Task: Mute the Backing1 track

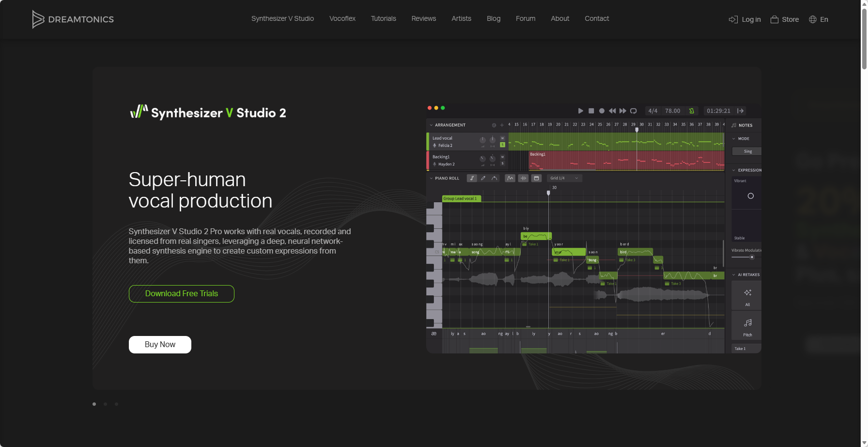Action: pos(502,157)
